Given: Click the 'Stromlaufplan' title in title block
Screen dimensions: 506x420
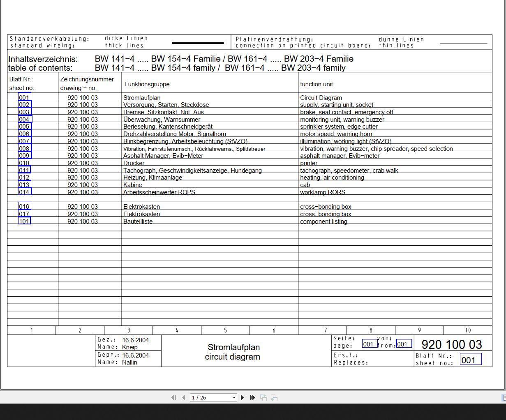Looking at the screenshot, I should 233,347.
